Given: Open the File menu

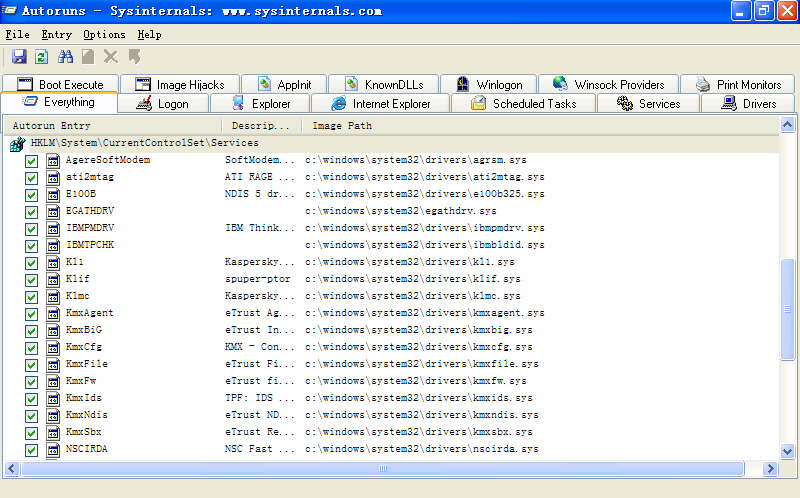Looking at the screenshot, I should coord(17,35).
